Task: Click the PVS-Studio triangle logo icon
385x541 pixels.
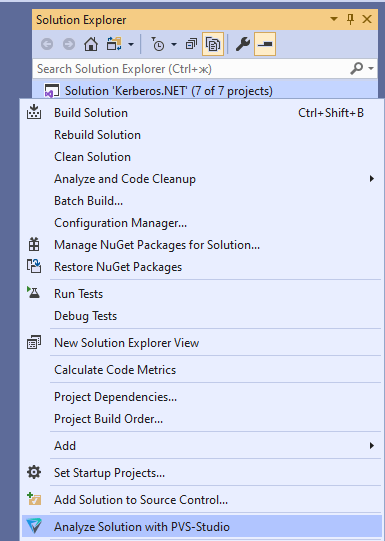Action: [34, 527]
